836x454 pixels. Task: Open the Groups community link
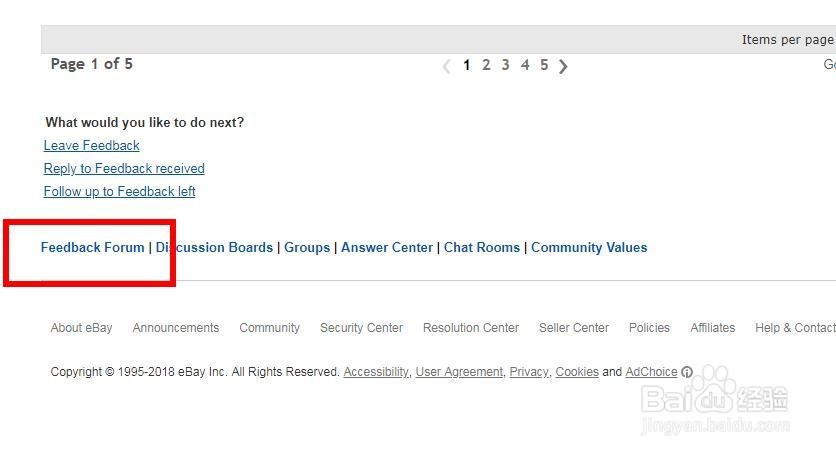tap(307, 247)
